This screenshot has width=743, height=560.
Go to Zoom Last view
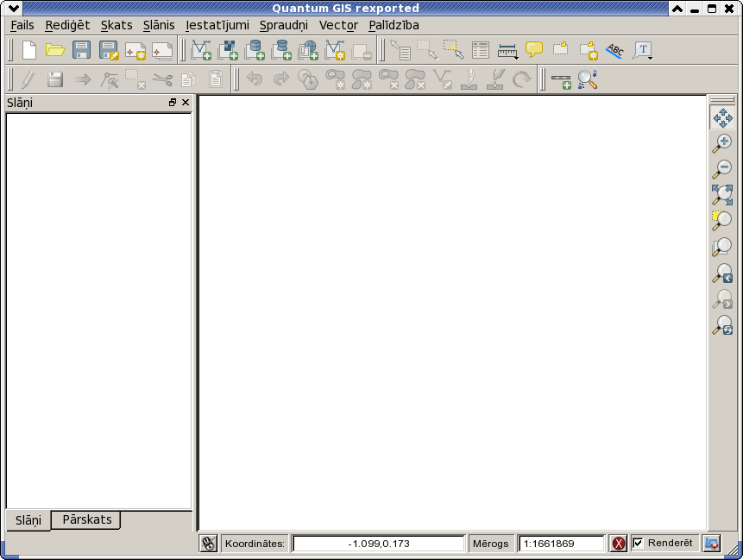coord(722,273)
